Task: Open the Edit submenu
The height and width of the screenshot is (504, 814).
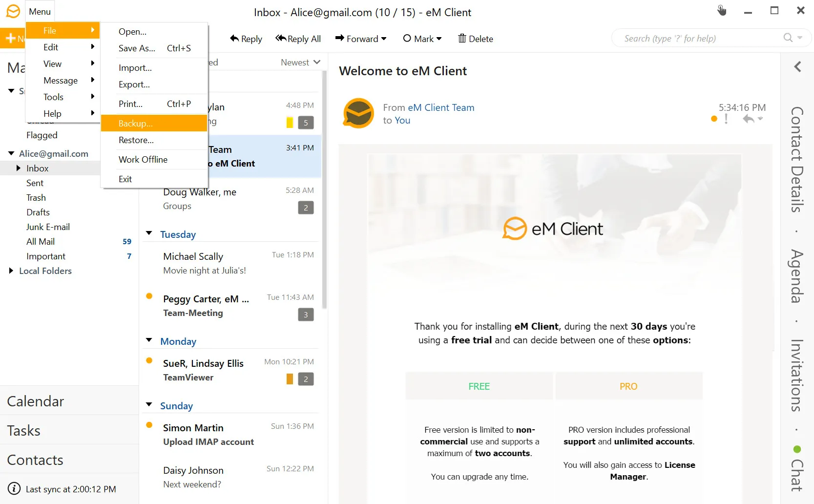Action: coord(63,47)
